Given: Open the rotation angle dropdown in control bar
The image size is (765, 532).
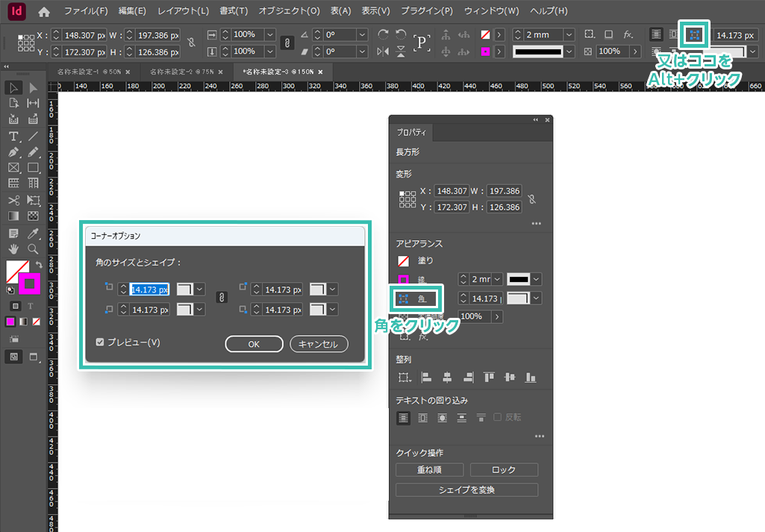Looking at the screenshot, I should [x=362, y=34].
